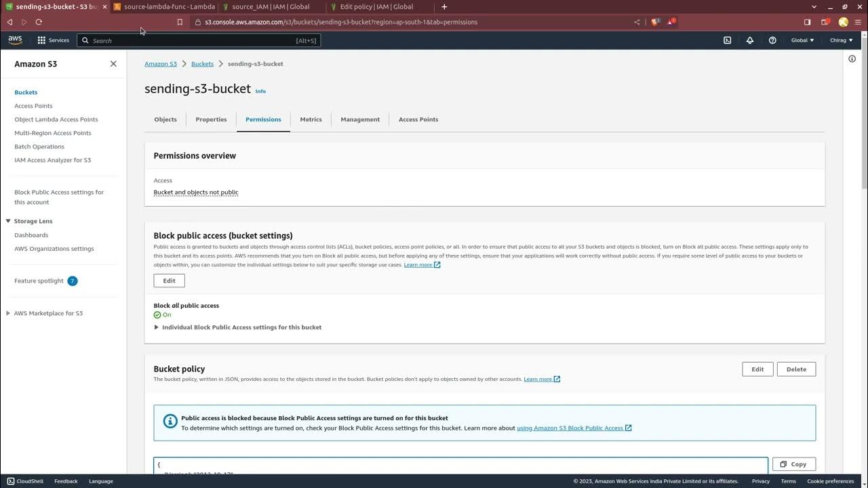Image resolution: width=868 pixels, height=488 pixels.
Task: Click the browser forward arrow
Action: coord(24,22)
